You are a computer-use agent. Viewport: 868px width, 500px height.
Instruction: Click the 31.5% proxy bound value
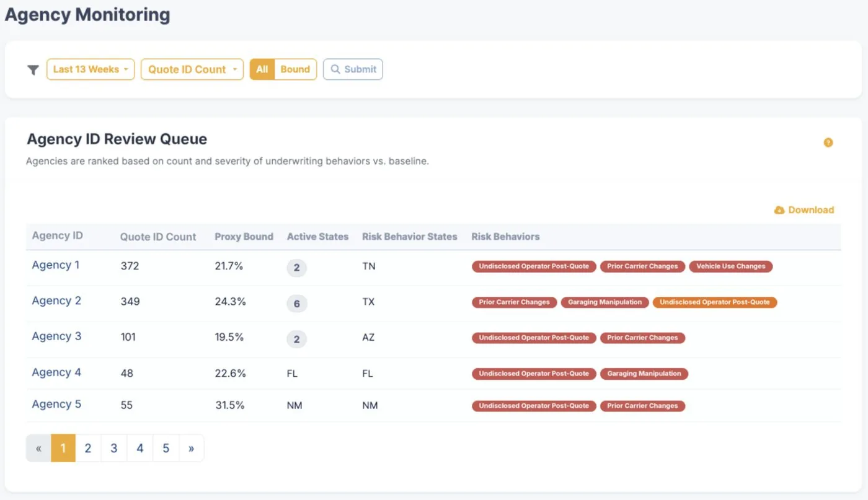229,405
